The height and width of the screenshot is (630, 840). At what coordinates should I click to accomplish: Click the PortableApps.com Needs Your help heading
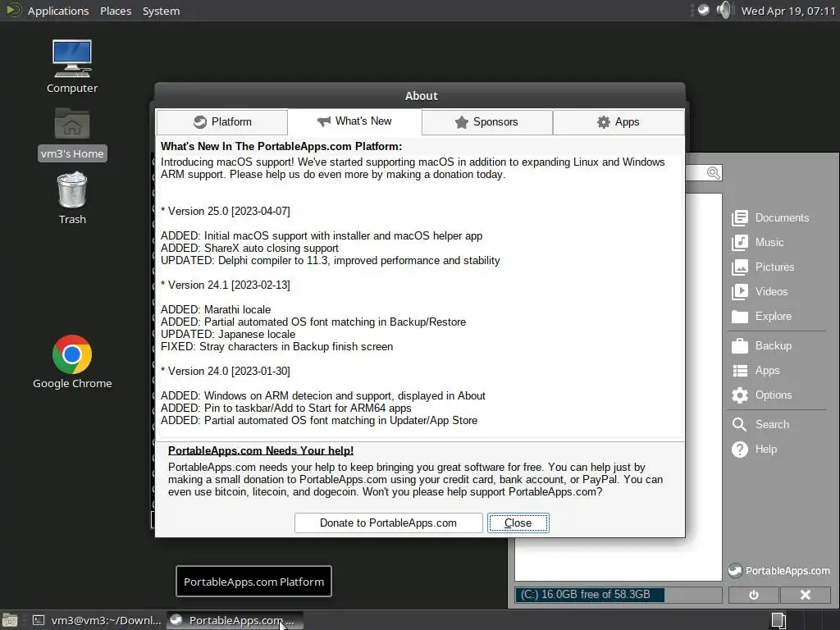[x=260, y=450]
